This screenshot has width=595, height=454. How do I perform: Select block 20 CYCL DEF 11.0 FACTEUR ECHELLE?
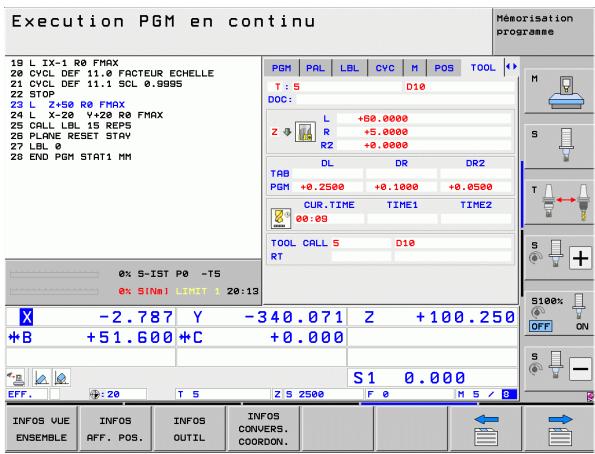click(112, 73)
